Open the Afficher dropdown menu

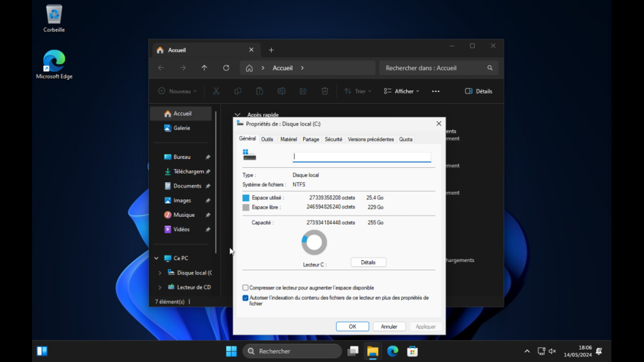click(402, 91)
